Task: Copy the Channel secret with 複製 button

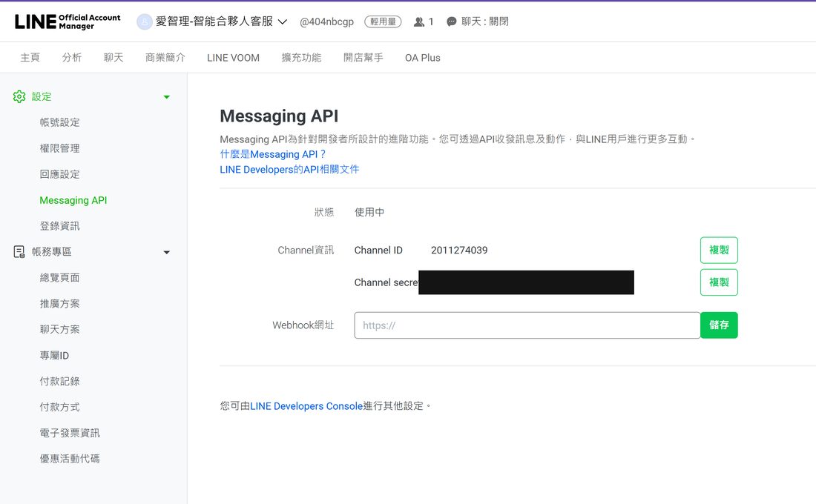Action: [x=719, y=282]
